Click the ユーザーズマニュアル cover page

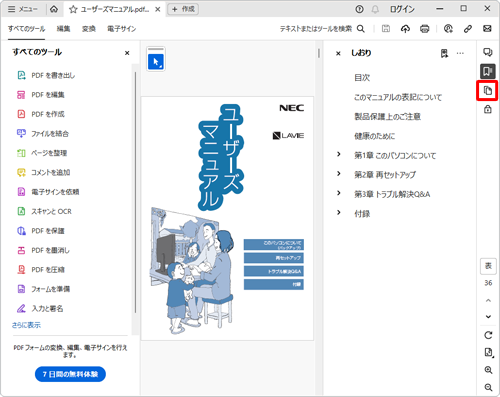(x=227, y=218)
